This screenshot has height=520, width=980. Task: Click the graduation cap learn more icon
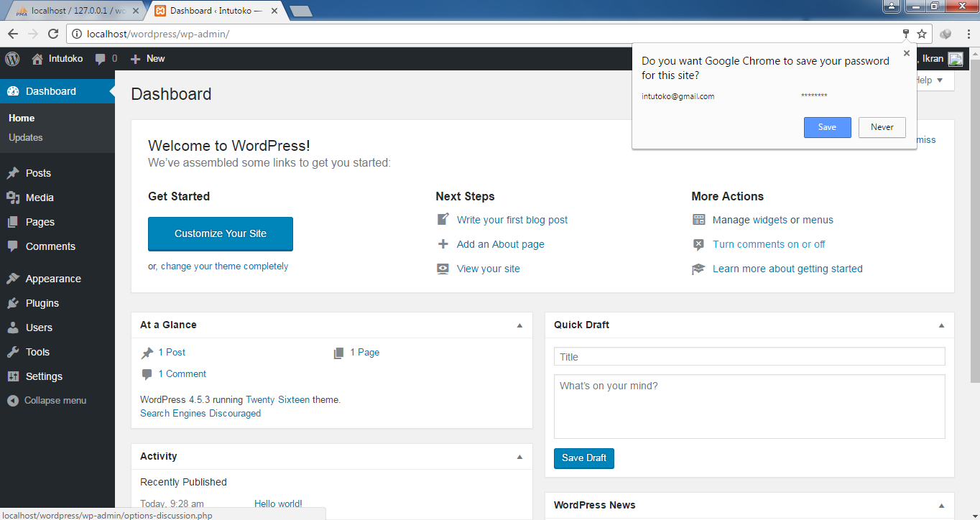[698, 269]
